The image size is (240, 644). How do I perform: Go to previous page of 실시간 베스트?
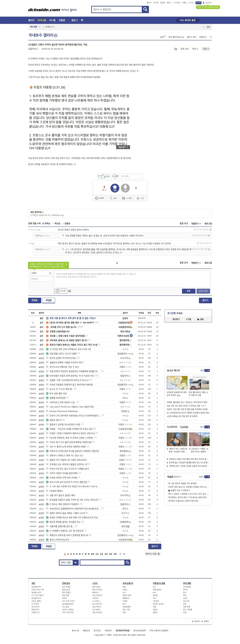coord(206,370)
